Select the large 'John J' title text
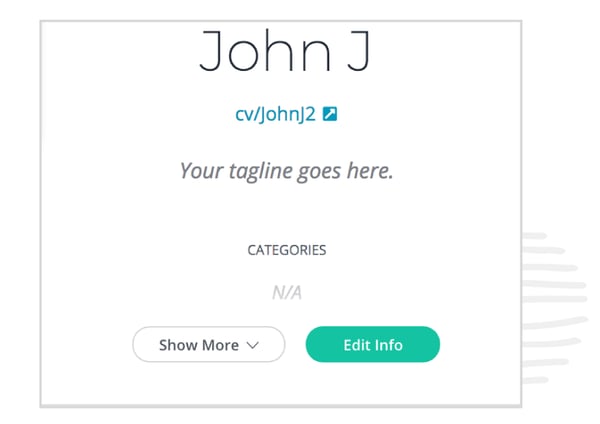Image resolution: width=600 pixels, height=424 pixels. (285, 51)
